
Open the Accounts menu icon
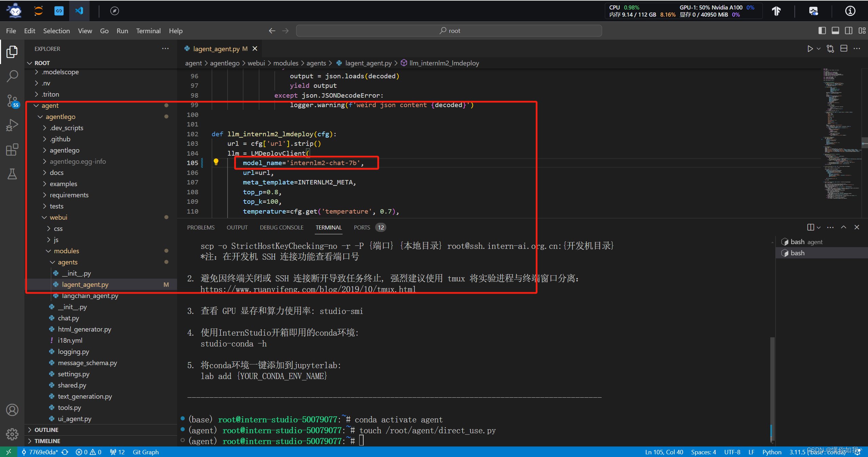tap(12, 410)
